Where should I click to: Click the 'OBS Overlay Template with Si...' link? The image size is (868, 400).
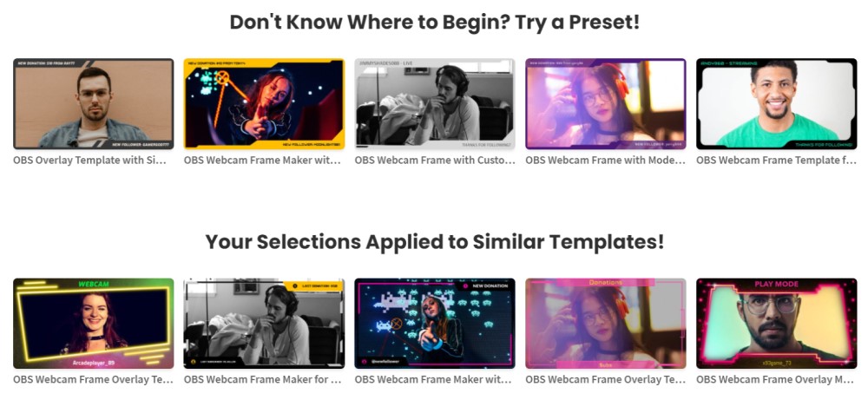pyautogui.click(x=89, y=161)
